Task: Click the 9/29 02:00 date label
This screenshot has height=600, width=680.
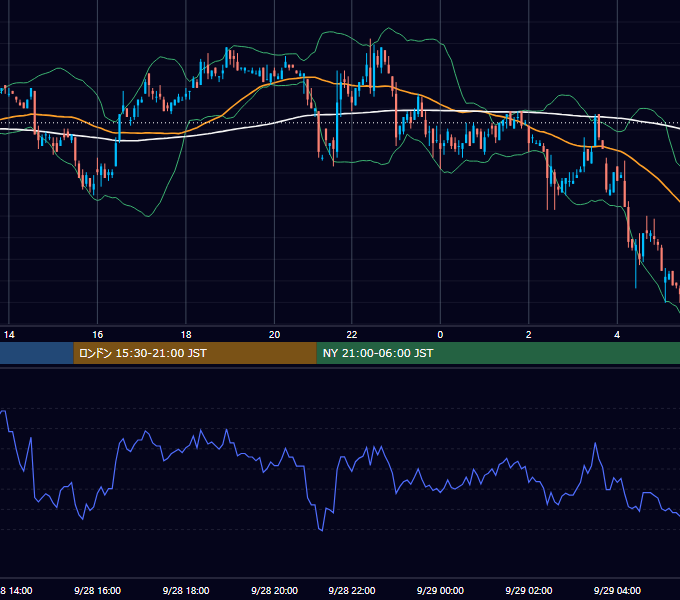Action: point(529,591)
